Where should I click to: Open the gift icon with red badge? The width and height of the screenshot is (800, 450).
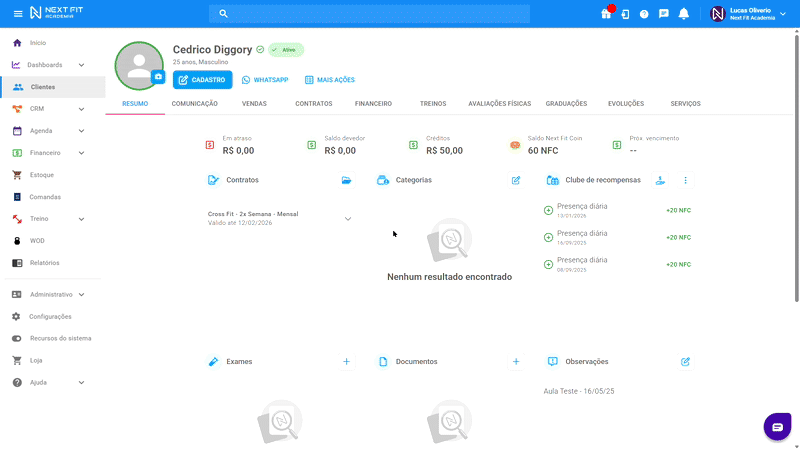click(x=606, y=13)
